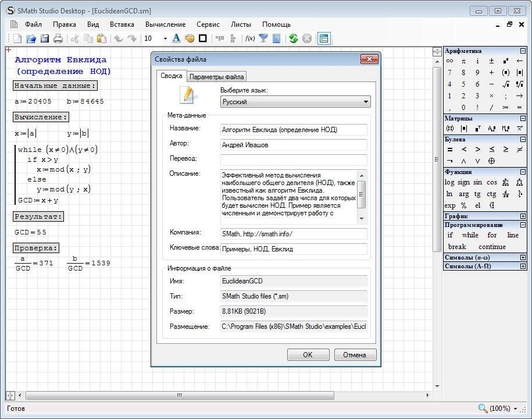The image size is (532, 419).
Task: Click the empty Перевод field
Action: pyautogui.click(x=294, y=160)
